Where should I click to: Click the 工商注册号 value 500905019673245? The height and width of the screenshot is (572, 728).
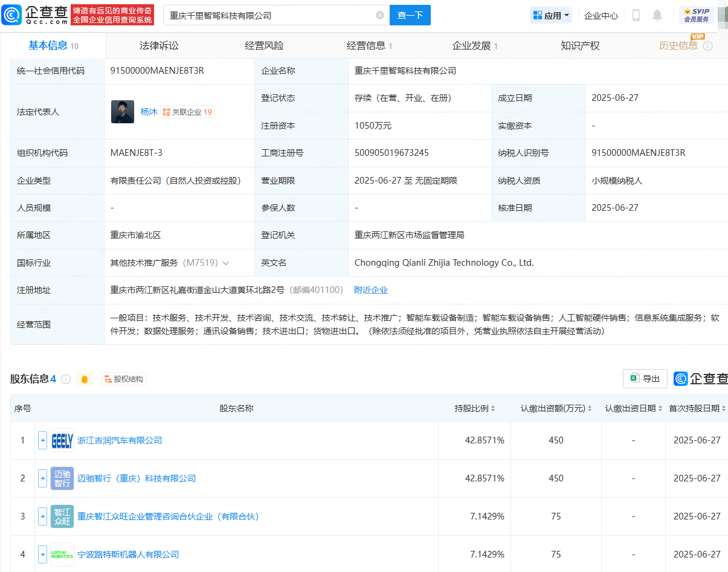pyautogui.click(x=391, y=153)
